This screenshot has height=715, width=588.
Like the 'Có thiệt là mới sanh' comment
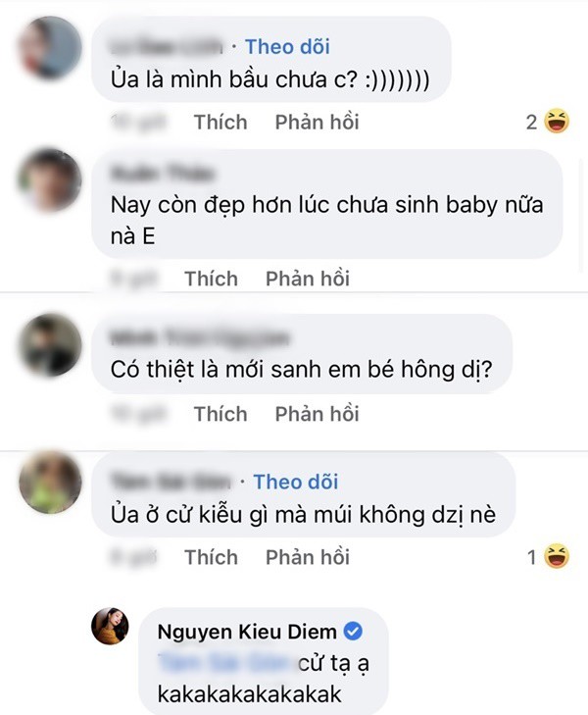[220, 414]
